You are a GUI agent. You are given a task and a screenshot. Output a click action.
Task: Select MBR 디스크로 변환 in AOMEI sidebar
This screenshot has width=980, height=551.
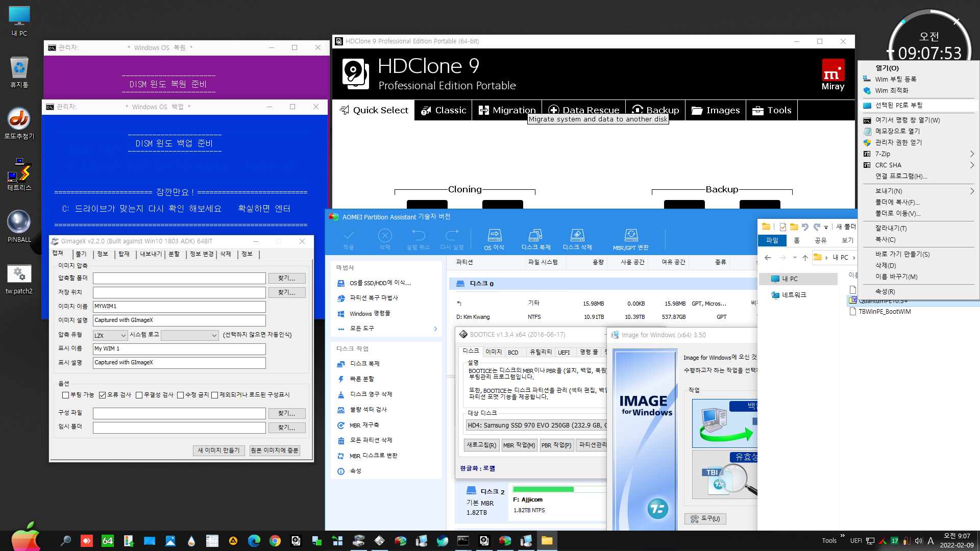(x=373, y=456)
